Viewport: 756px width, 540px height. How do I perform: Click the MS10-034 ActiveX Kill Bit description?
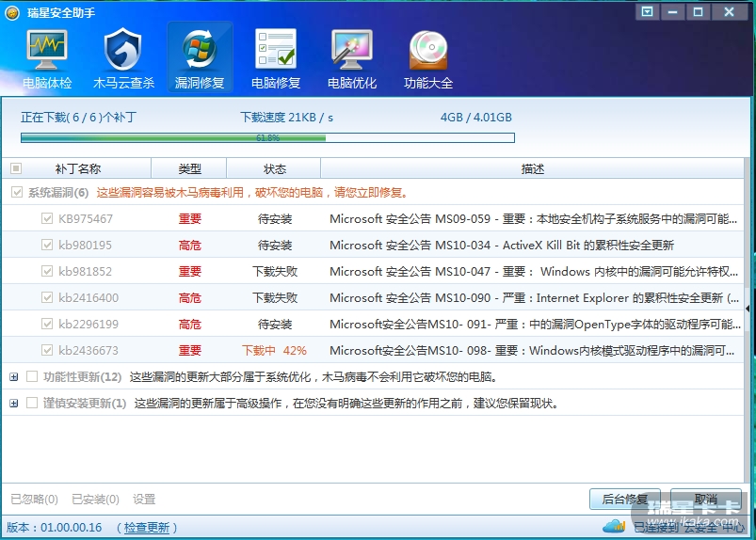pos(502,245)
